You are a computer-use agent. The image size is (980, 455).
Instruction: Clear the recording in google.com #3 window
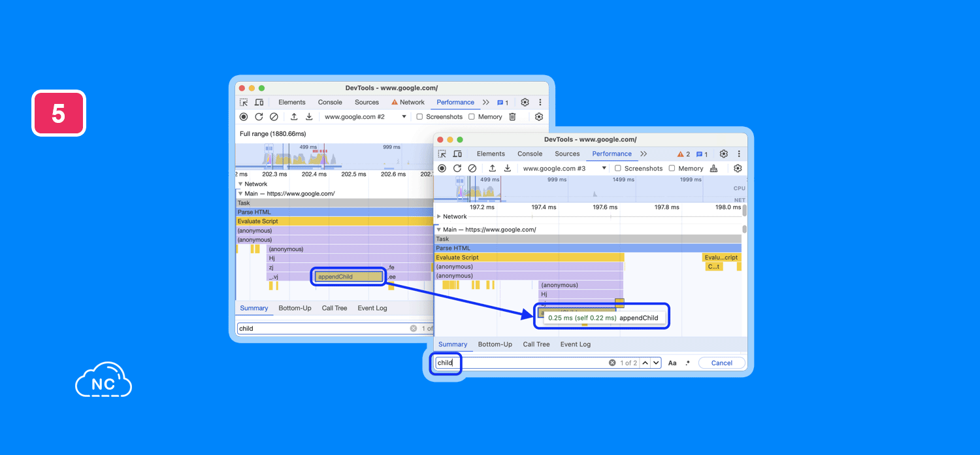(472, 169)
